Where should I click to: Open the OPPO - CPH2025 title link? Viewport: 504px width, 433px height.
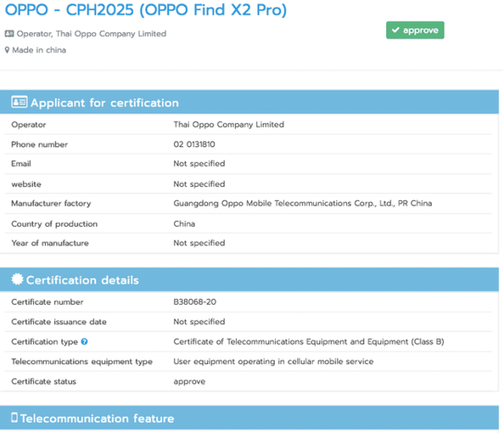pos(146,9)
